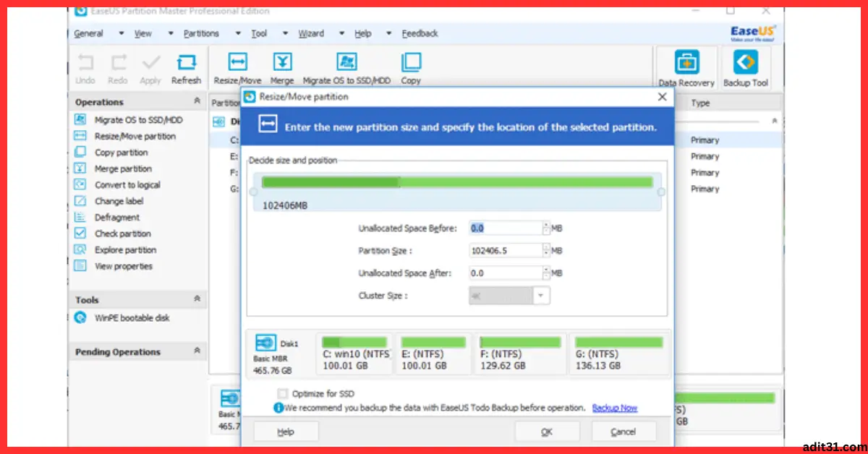Collapse the Tools panel section
Image resolution: width=868 pixels, height=454 pixels.
coord(197,299)
